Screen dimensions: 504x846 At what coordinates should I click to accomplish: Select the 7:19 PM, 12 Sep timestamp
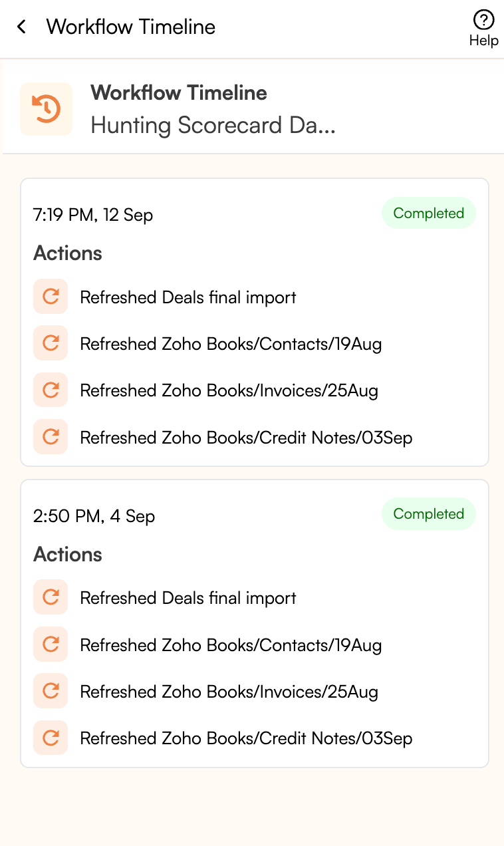tap(93, 215)
